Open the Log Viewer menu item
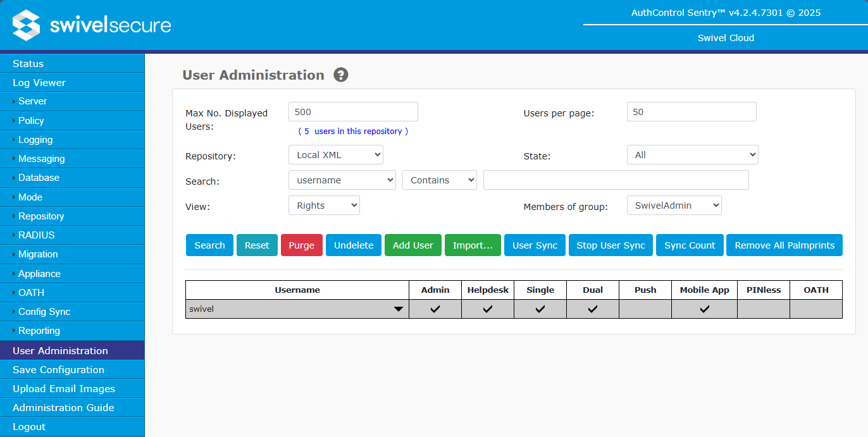 38,82
